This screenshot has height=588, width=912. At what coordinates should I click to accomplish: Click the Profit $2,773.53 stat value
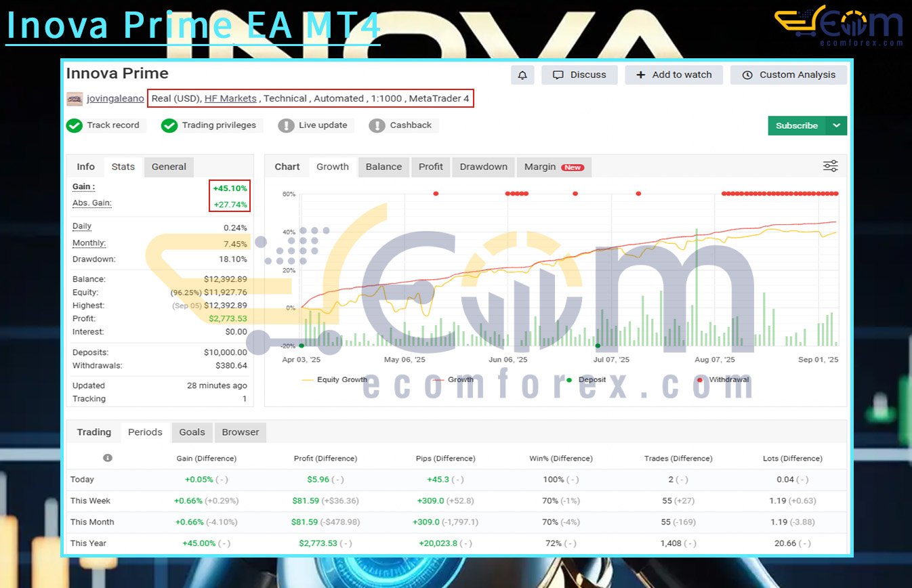pos(228,318)
